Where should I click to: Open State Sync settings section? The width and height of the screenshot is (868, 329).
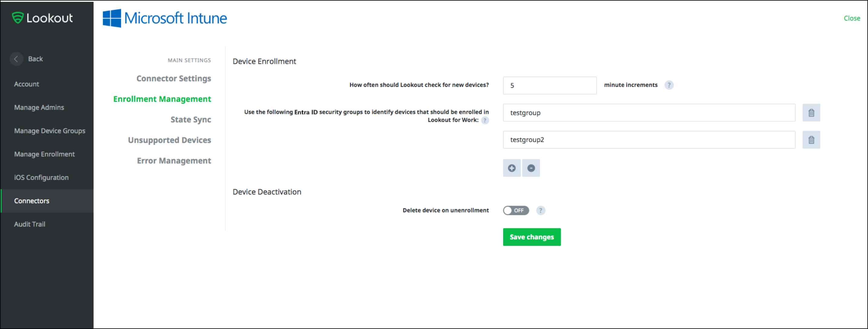[x=191, y=119]
